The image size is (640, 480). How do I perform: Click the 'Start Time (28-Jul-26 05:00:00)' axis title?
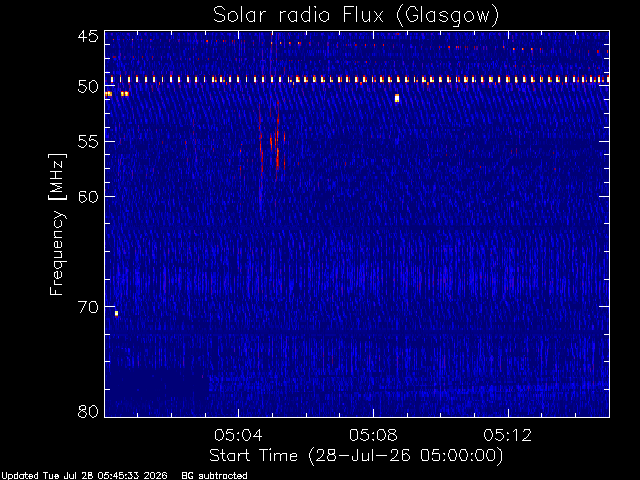pos(356,456)
